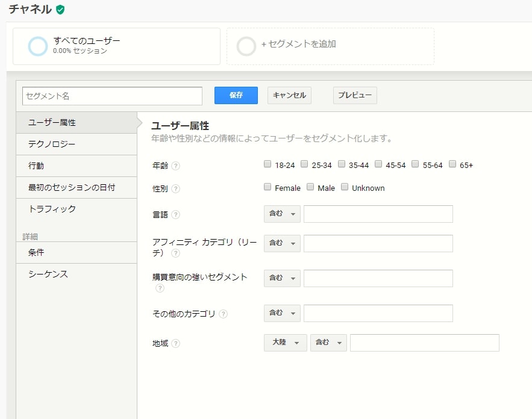
Task: Click the 0.00% セッション text
Action: click(x=80, y=51)
